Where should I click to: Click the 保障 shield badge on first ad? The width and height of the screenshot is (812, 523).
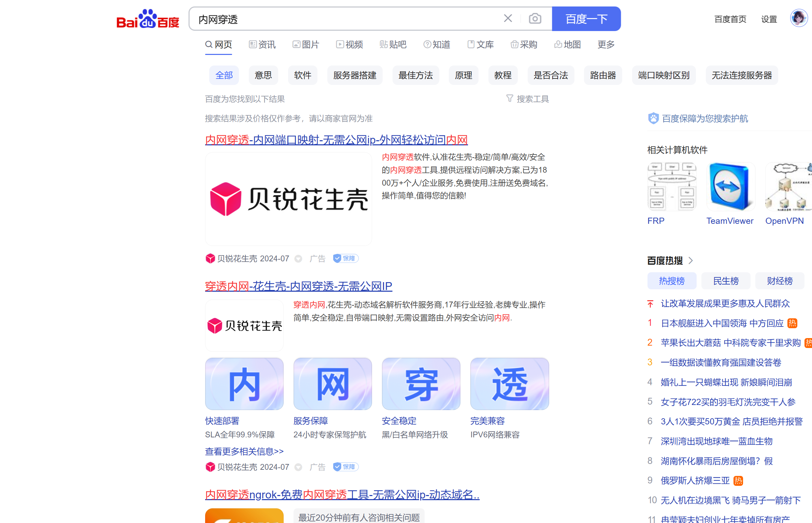[345, 259]
